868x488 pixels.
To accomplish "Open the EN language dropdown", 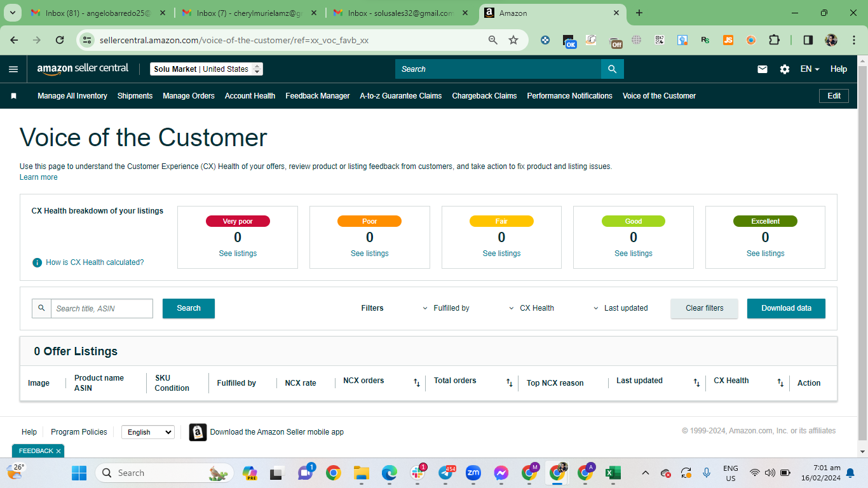I will [810, 69].
